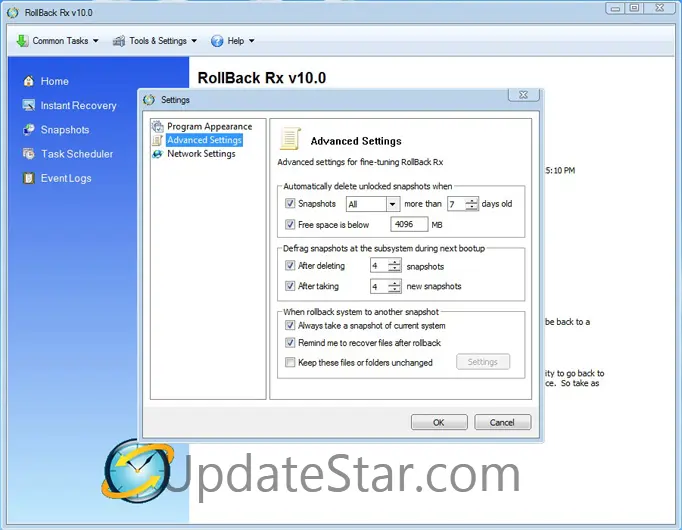Adjust the days old spinner arrows
Screen dimensions: 682x530
tap(471, 204)
